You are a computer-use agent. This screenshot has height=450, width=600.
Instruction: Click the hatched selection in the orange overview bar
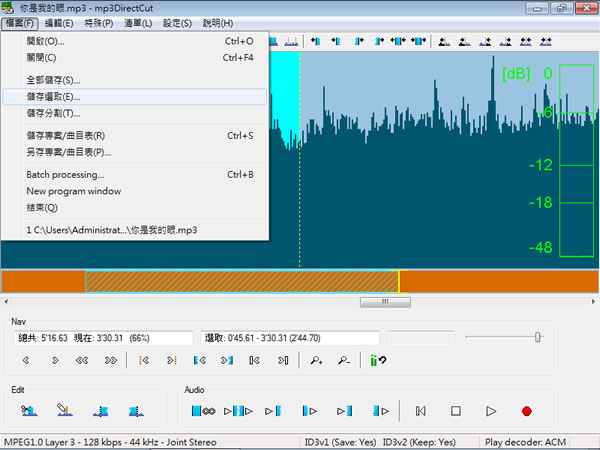(x=242, y=282)
